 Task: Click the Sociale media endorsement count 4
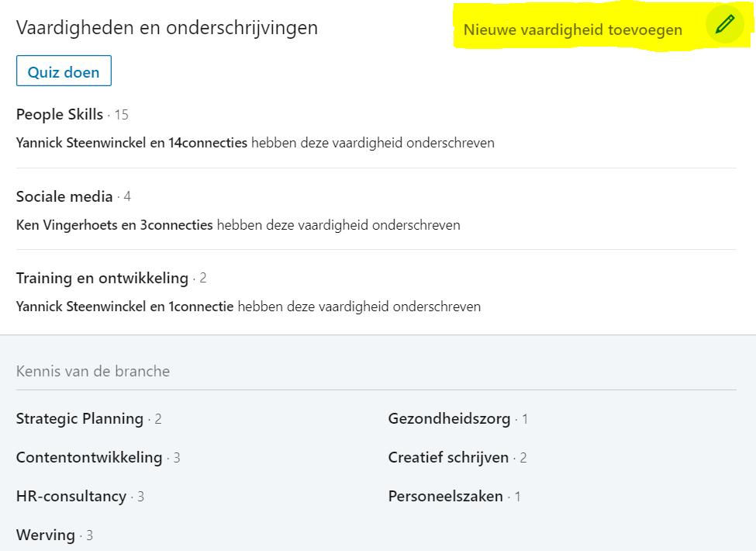(127, 196)
